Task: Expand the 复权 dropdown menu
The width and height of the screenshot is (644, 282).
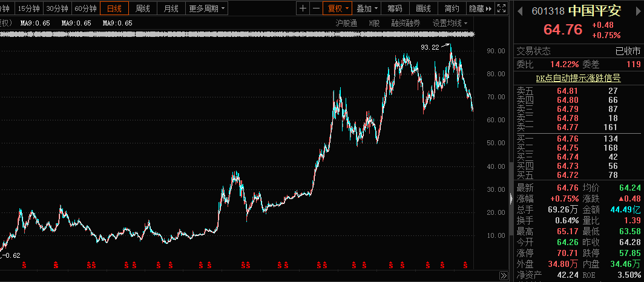Action: point(338,8)
